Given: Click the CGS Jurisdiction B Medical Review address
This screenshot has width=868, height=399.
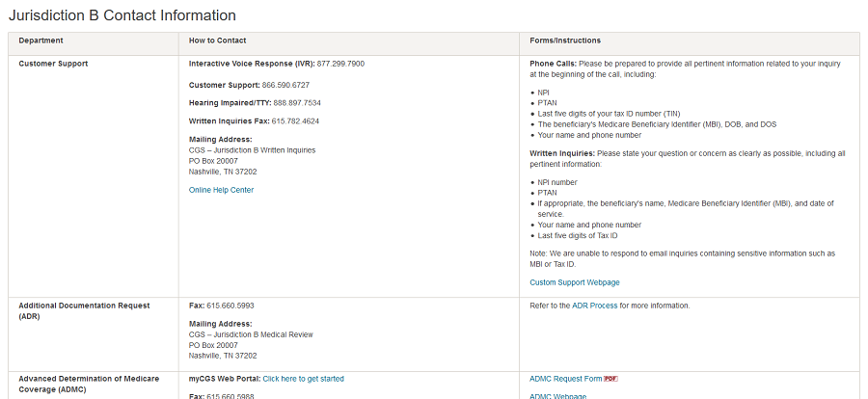Looking at the screenshot, I should tap(251, 334).
